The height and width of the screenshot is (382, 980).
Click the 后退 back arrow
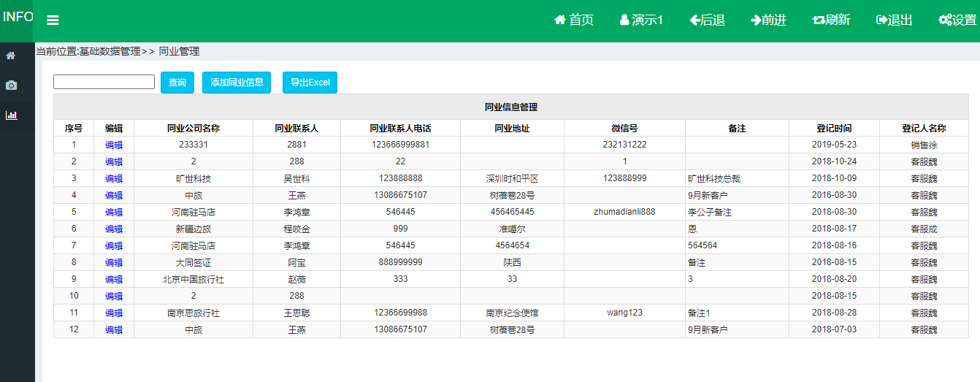(x=707, y=20)
